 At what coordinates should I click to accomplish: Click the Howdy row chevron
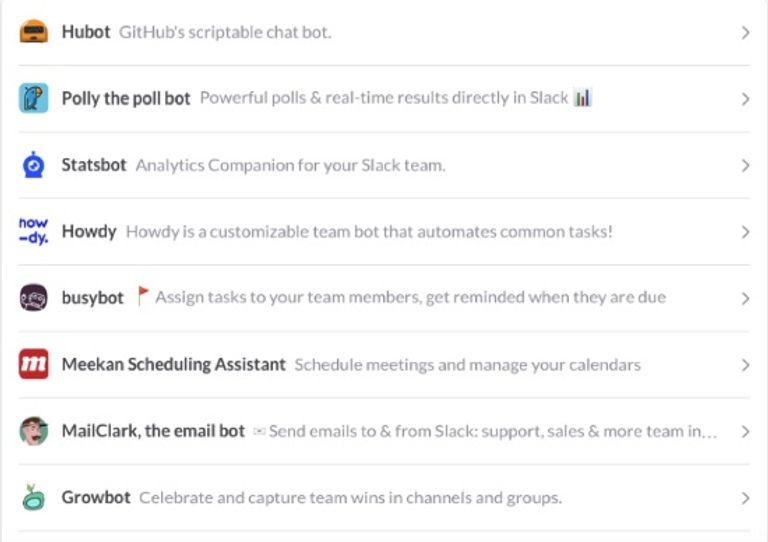click(x=745, y=232)
